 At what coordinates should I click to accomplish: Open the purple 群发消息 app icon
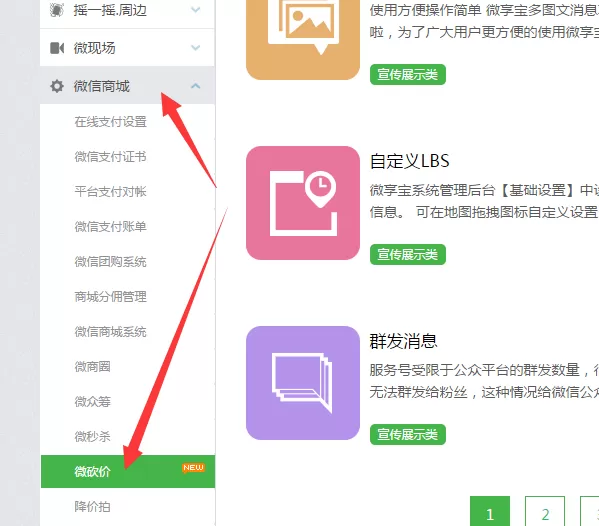(x=303, y=383)
